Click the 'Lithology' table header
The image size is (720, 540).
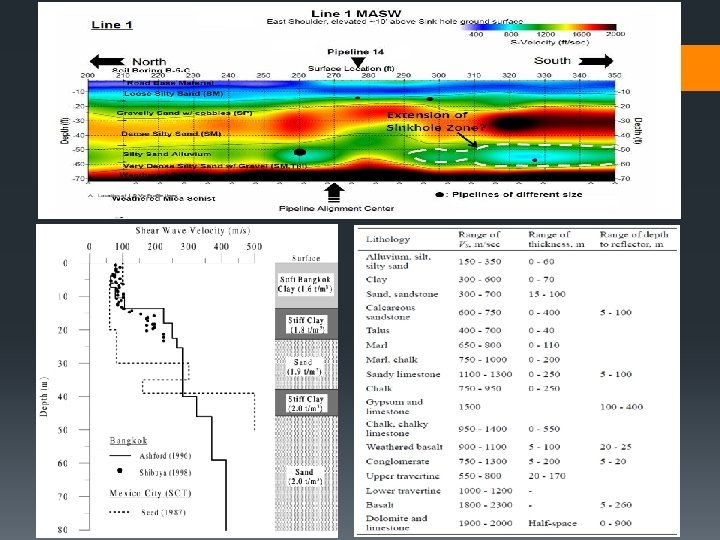click(388, 239)
